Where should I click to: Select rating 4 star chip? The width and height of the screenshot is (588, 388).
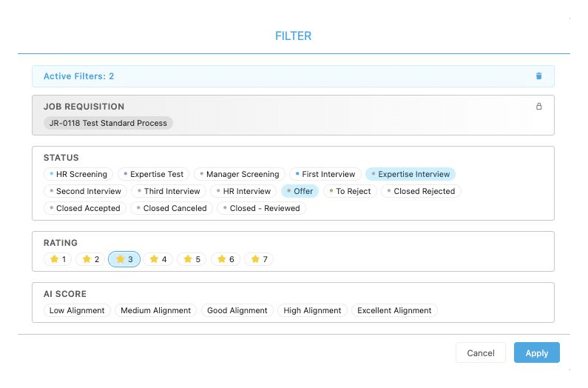point(158,259)
